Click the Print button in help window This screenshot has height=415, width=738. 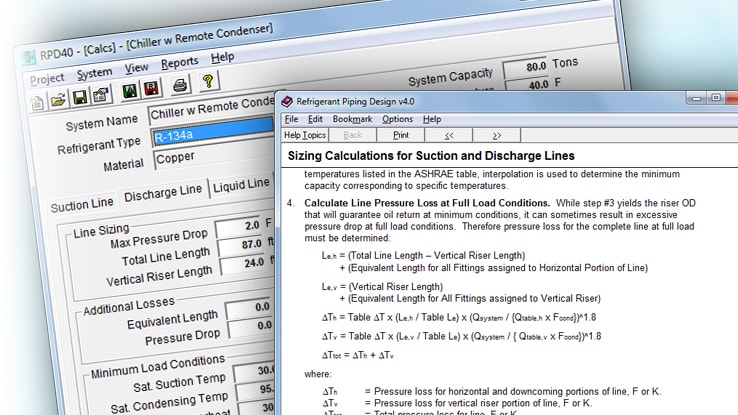click(x=401, y=135)
